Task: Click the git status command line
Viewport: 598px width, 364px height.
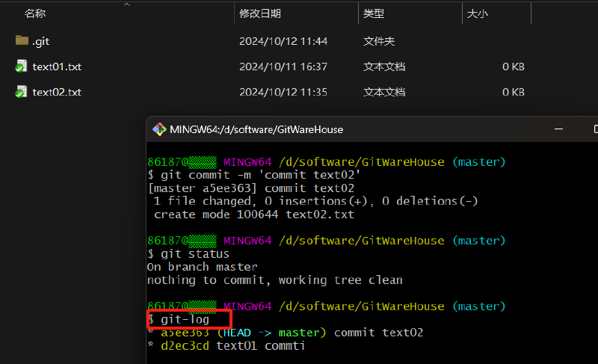Action: point(188,254)
